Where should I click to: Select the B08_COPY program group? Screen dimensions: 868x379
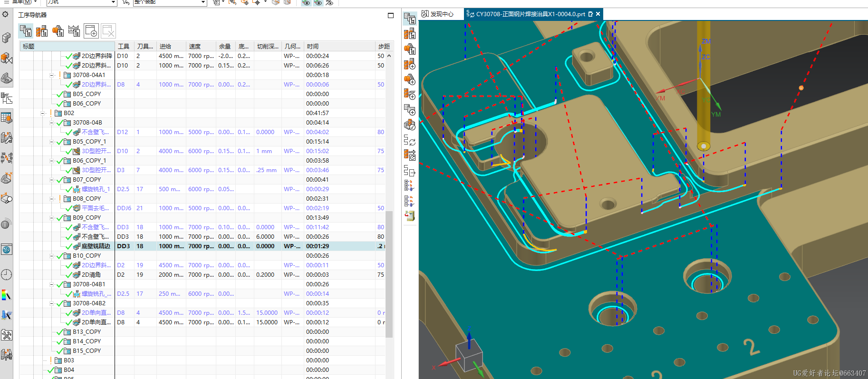coord(87,199)
